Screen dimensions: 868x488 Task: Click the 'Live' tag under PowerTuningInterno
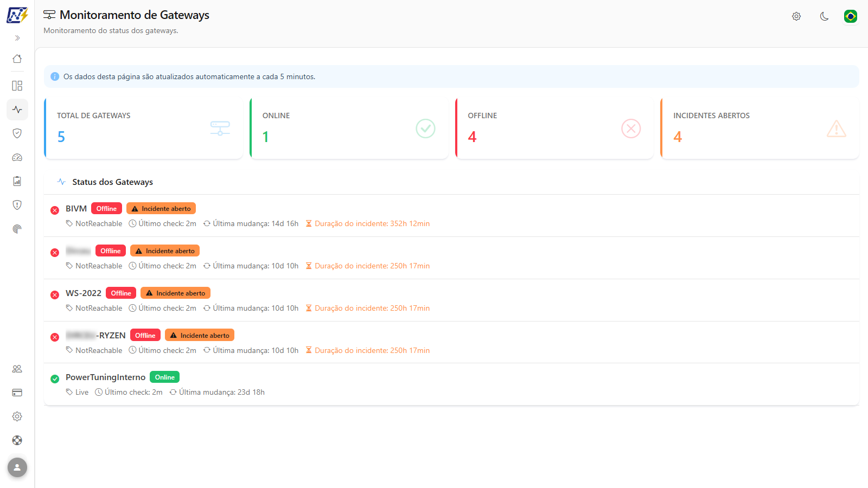pos(77,392)
